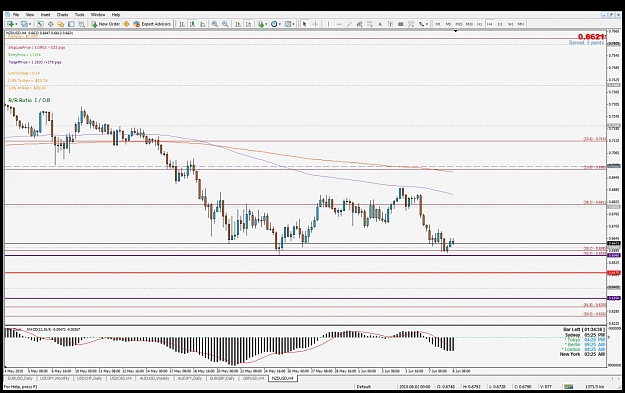Select the Crosshair tool
This screenshot has height=393, width=625.
click(x=315, y=24)
